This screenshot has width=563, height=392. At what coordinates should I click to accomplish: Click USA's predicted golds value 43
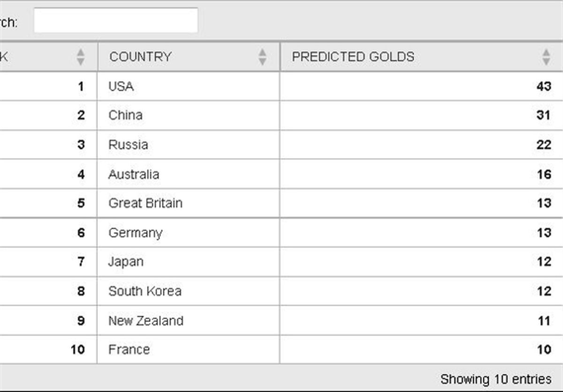pyautogui.click(x=543, y=86)
